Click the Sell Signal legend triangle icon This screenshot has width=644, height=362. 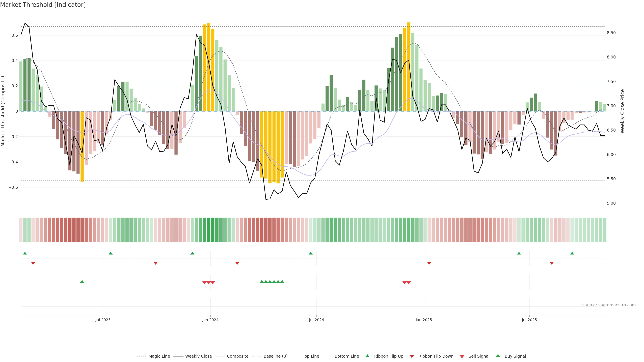pyautogui.click(x=462, y=356)
